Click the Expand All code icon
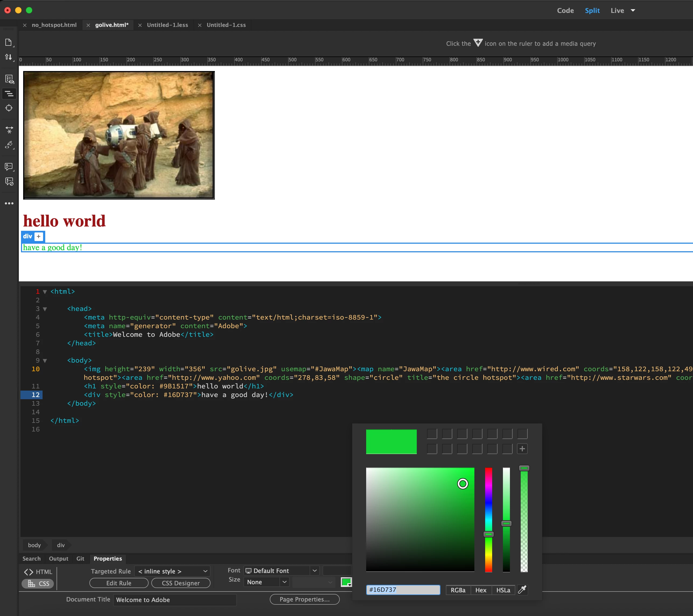 point(9,130)
